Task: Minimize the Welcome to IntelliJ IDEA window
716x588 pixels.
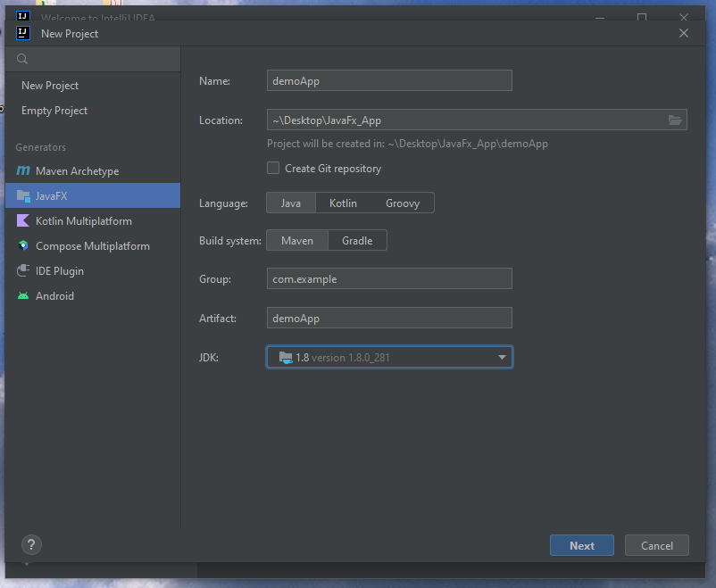Action: 600,17
